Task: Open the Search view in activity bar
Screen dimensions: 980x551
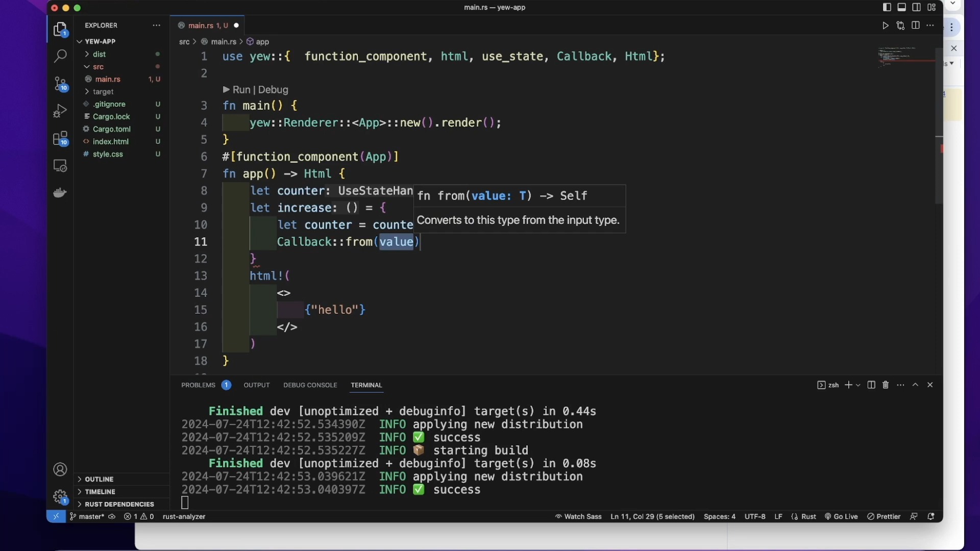Action: [x=60, y=56]
